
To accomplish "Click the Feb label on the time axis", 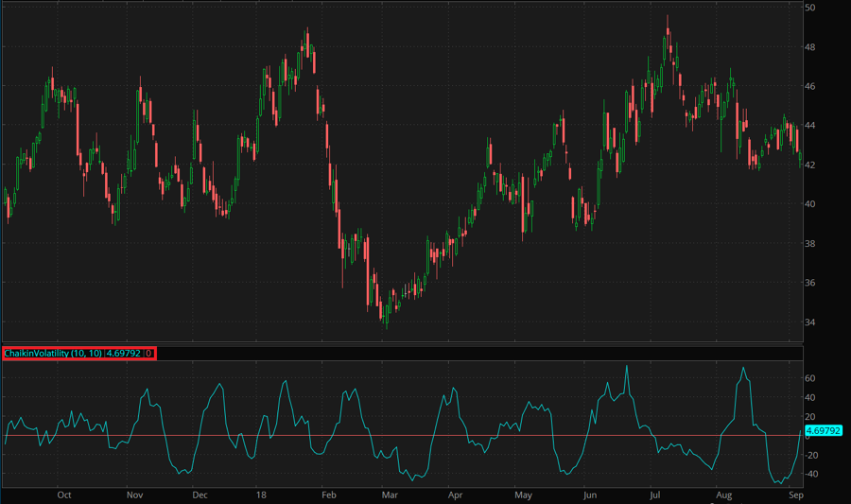I will 328,495.
